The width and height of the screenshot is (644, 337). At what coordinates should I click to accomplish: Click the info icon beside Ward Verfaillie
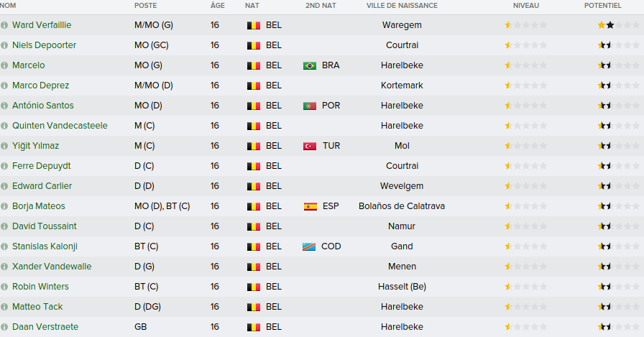point(4,25)
